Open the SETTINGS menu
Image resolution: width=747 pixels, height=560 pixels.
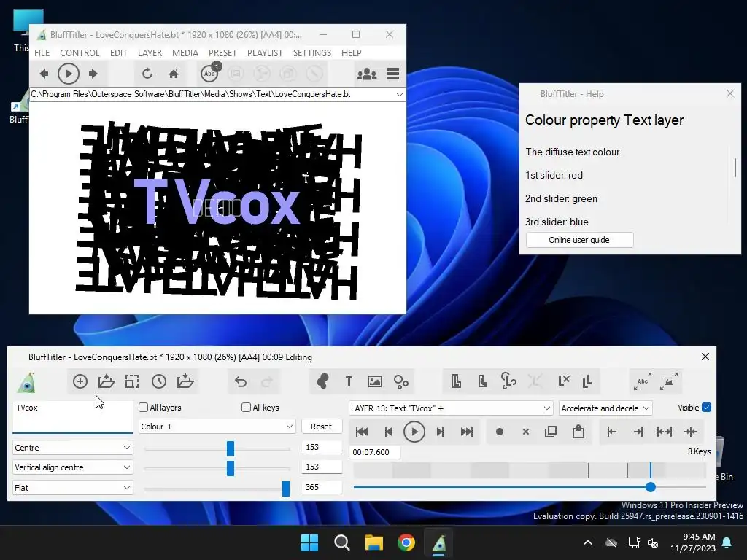[x=312, y=52]
